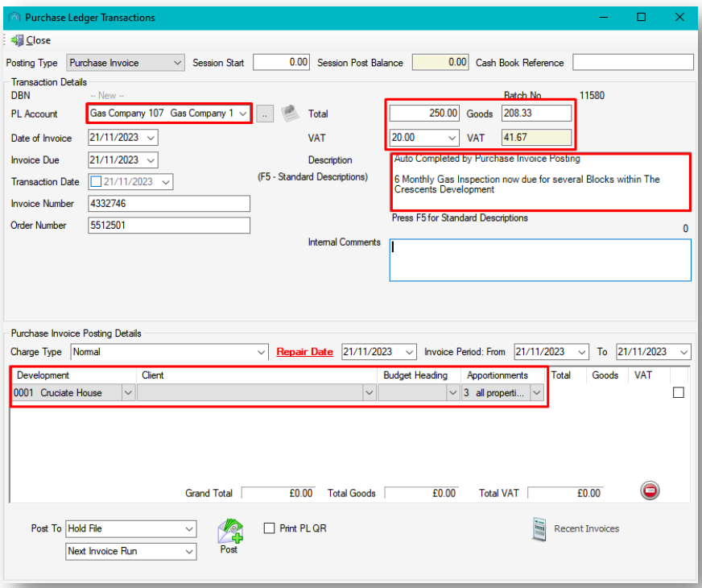The image size is (702, 588).
Task: Tick the checkbox on Cruciate House row
Action: (678, 392)
